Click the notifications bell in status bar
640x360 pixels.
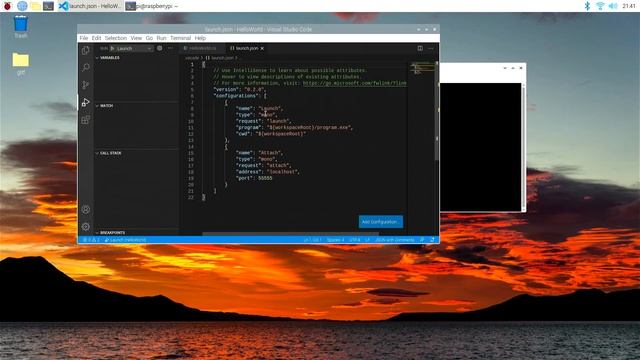[x=433, y=240]
